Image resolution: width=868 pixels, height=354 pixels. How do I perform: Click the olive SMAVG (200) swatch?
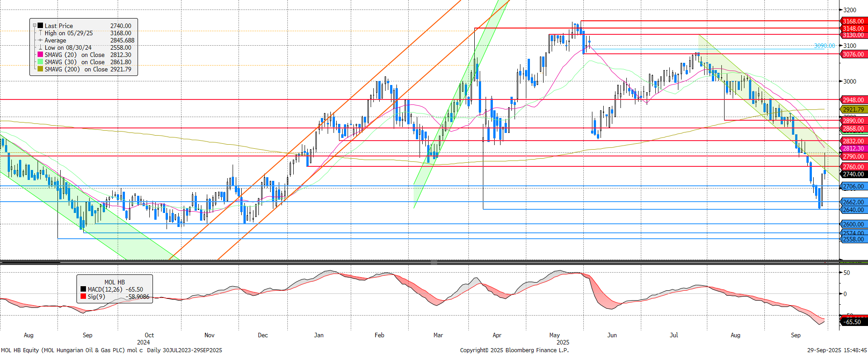pos(41,69)
